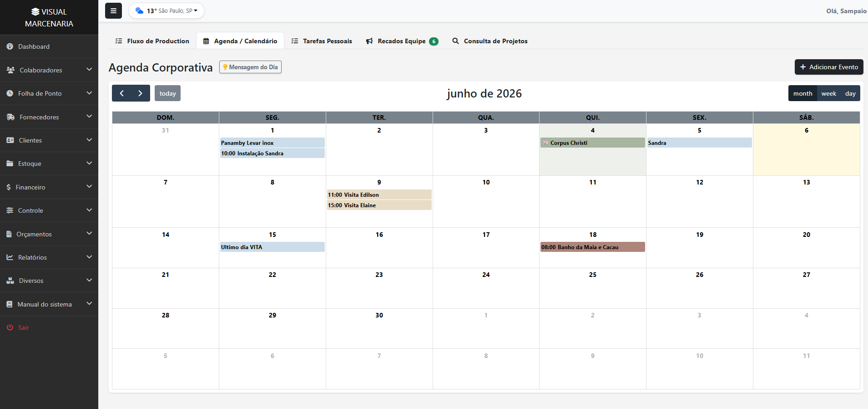Click the Sair power icon
Viewport: 868px width, 409px height.
coord(10,327)
